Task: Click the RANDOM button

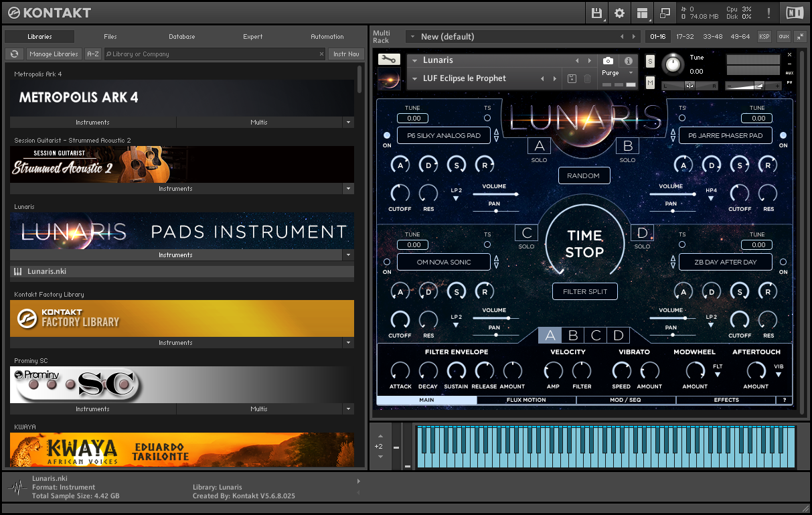Action: point(584,175)
